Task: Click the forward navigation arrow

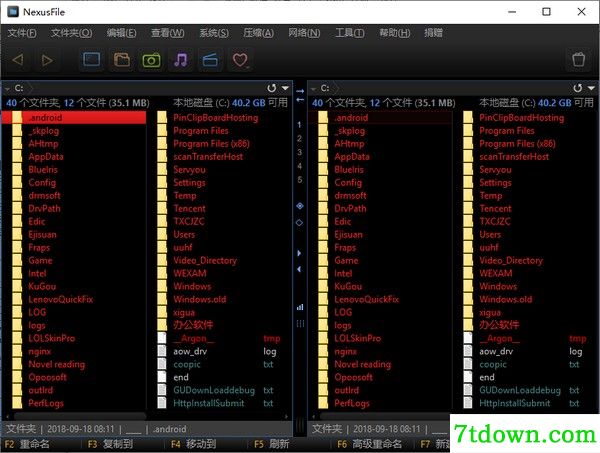Action: pos(47,60)
